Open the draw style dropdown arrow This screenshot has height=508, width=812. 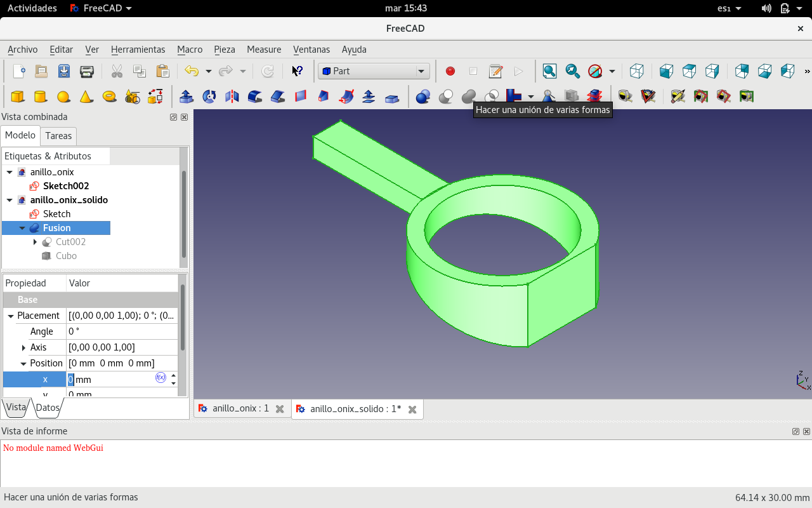(612, 71)
